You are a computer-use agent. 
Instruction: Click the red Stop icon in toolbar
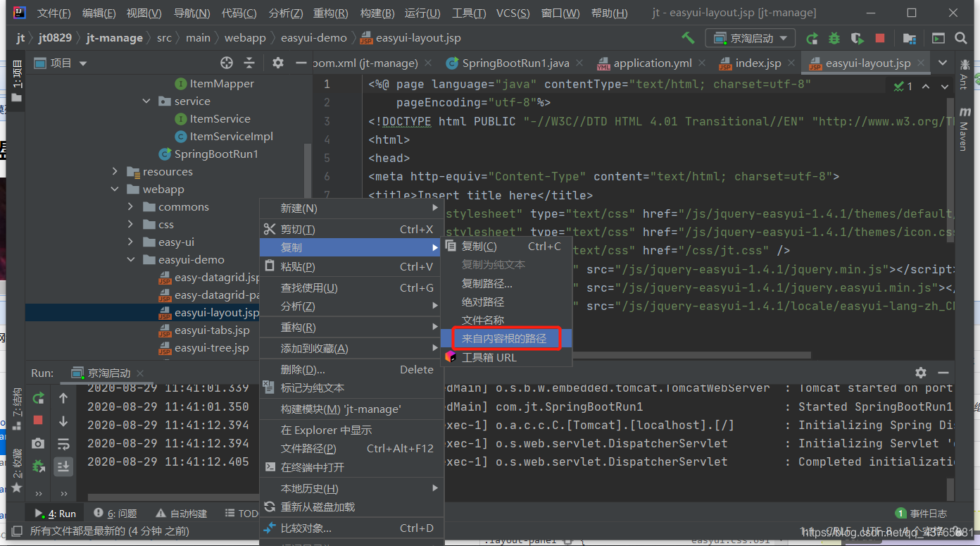pos(879,38)
